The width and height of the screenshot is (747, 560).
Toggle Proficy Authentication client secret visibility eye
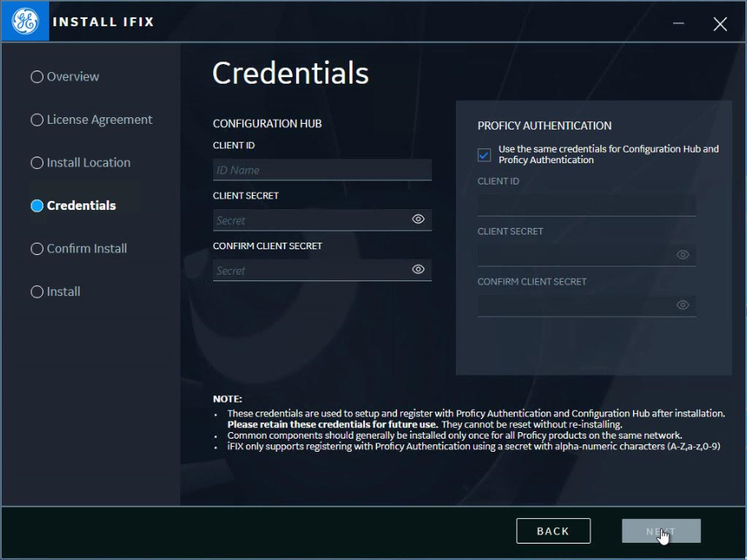[683, 255]
